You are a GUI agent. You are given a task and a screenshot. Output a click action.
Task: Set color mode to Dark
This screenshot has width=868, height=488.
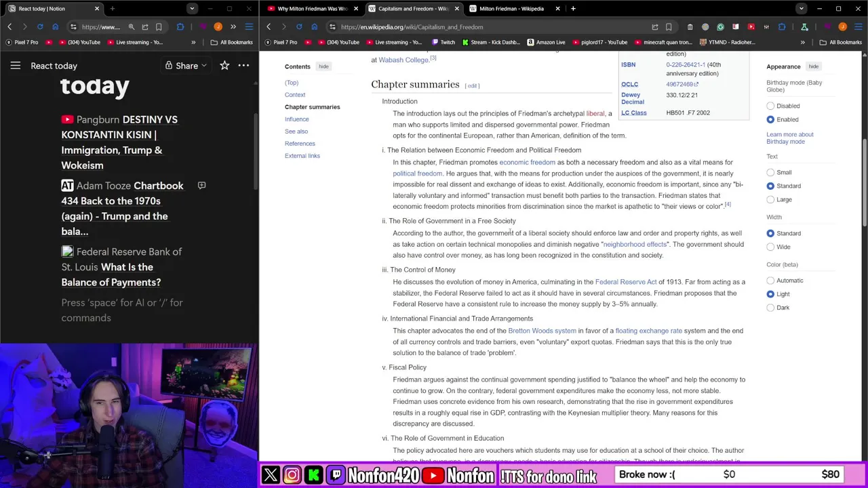[x=770, y=308]
